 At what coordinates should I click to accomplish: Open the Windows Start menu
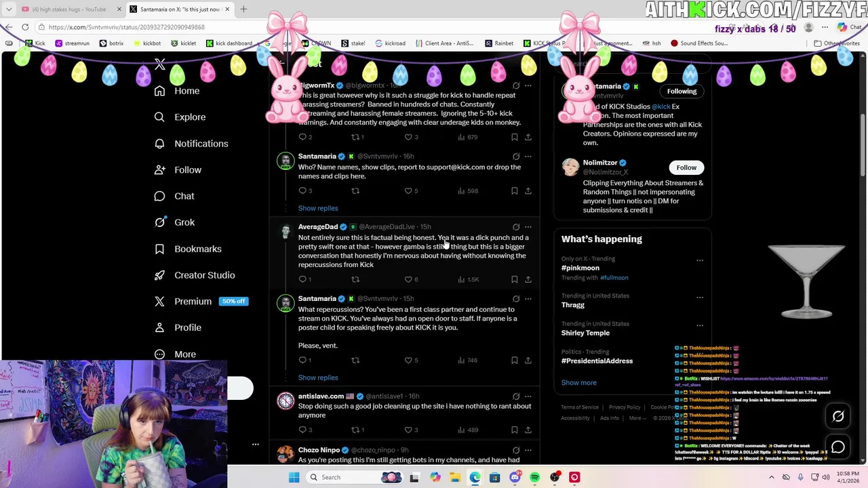294,477
